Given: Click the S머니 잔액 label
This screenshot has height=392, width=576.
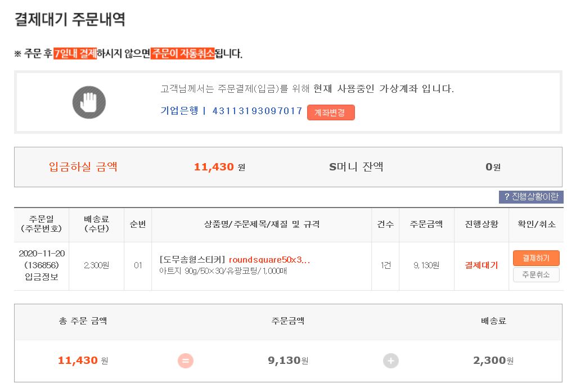Looking at the screenshot, I should [x=356, y=167].
